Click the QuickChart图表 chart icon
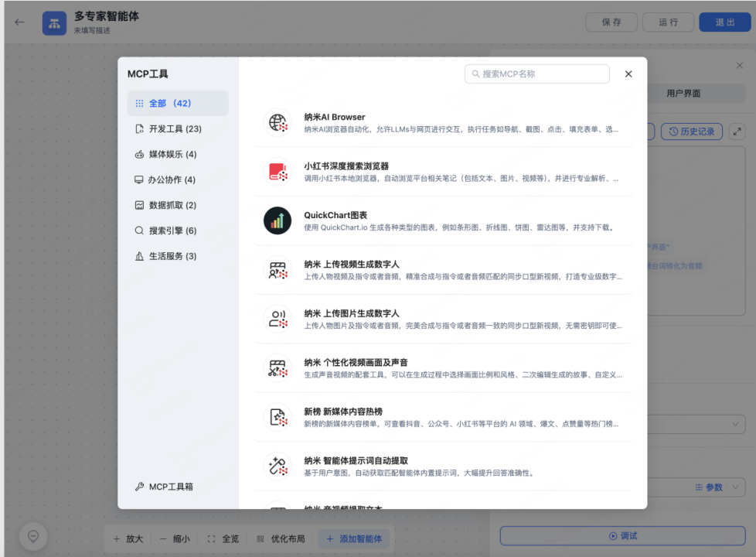 pos(276,219)
